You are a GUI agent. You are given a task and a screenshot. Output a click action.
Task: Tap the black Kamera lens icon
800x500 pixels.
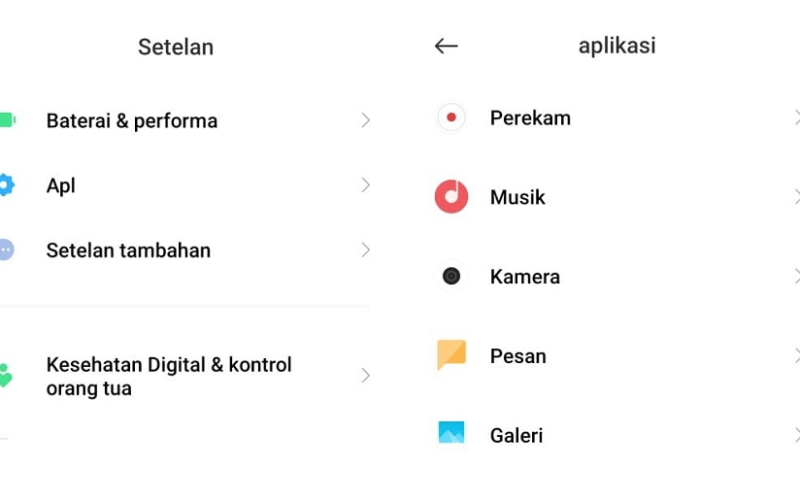(451, 276)
